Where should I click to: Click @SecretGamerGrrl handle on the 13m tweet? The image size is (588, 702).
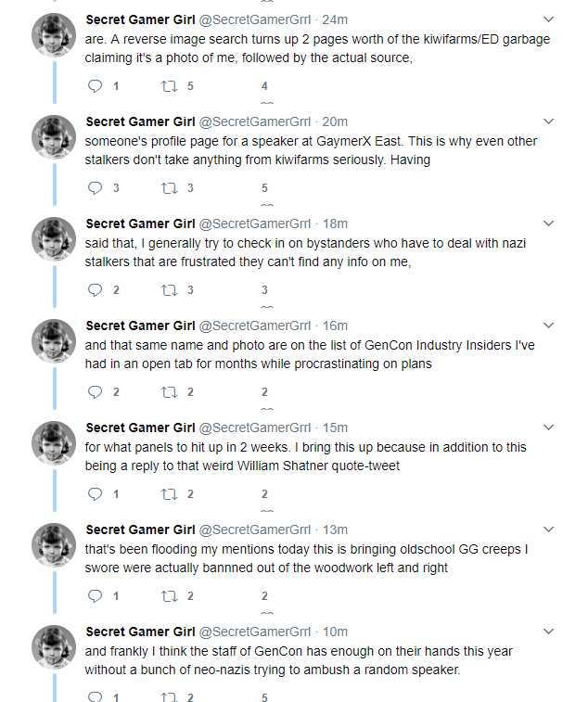256,530
